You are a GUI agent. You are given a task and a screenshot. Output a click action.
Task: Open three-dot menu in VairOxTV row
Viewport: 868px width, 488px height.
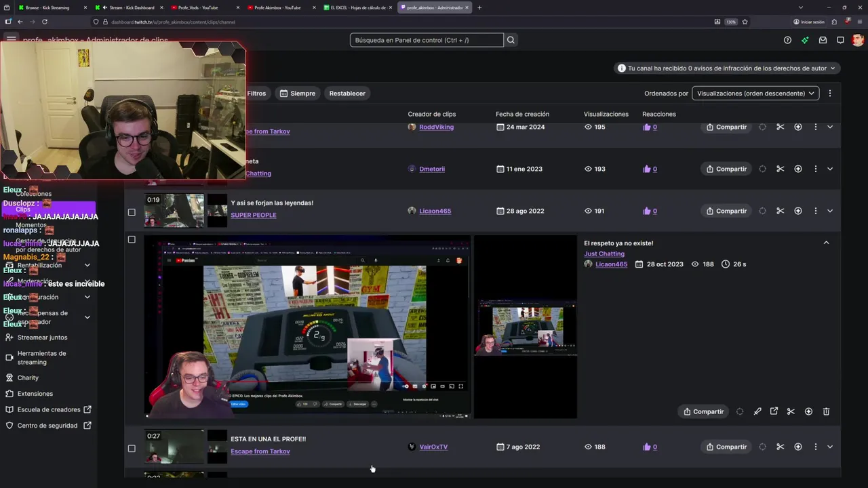(815, 447)
